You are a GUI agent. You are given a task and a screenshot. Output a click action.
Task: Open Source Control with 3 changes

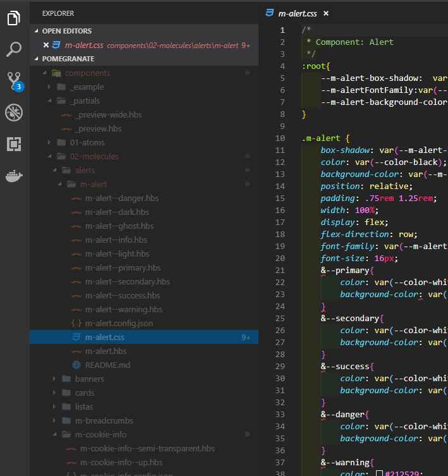pyautogui.click(x=15, y=82)
